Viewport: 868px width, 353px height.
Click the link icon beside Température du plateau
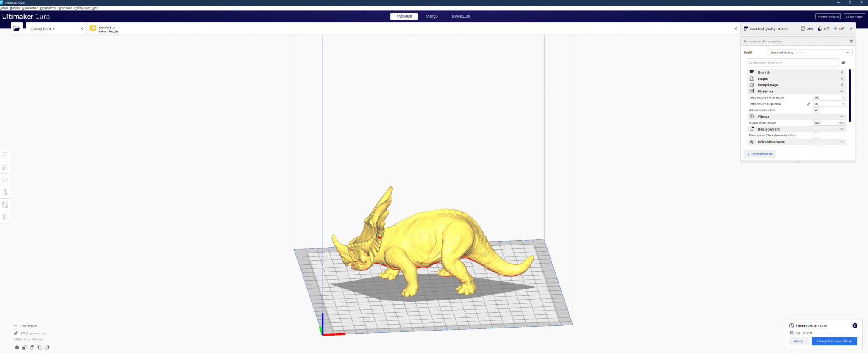pos(809,104)
